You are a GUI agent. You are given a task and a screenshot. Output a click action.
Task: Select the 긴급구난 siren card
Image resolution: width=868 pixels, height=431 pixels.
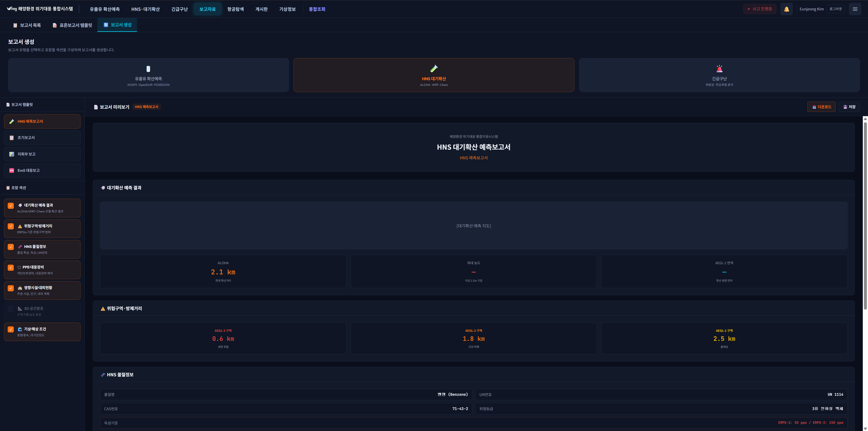tap(719, 75)
